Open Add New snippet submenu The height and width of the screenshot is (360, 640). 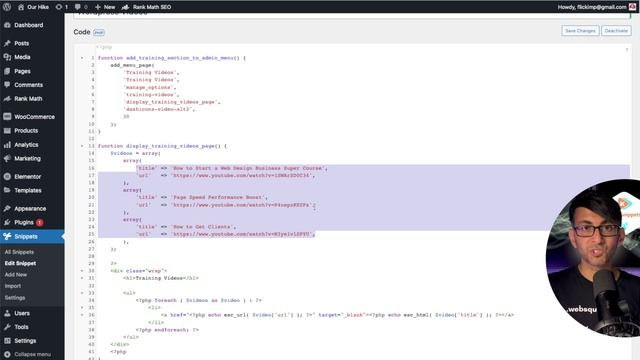pos(16,275)
